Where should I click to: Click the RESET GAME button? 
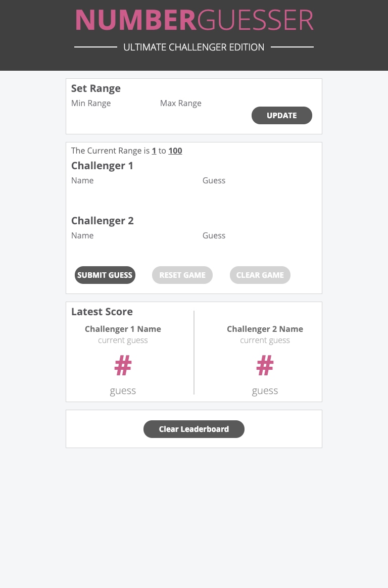pyautogui.click(x=182, y=275)
